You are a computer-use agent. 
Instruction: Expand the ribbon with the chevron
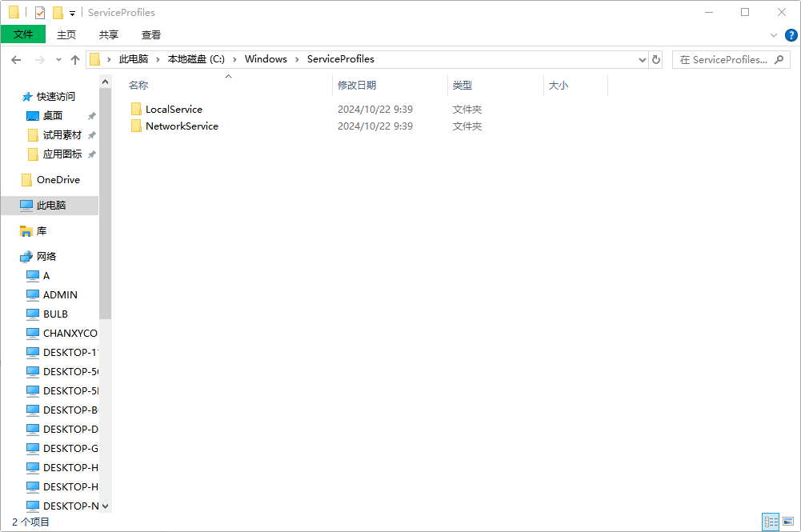[774, 35]
